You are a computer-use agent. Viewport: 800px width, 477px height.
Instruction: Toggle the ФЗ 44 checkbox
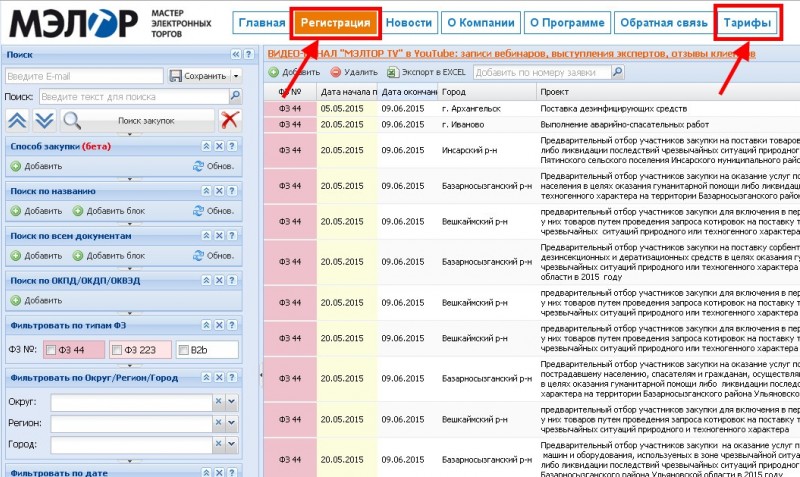coord(51,350)
